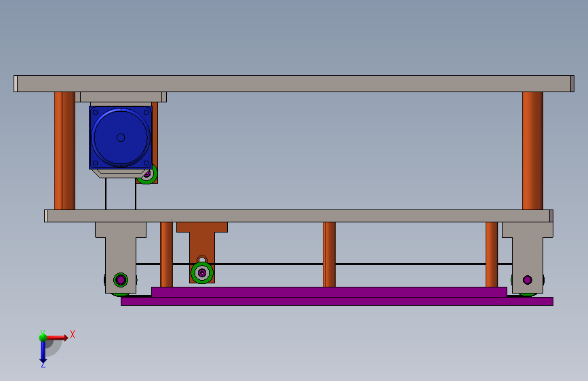
Task: Select the tall orange column at right
Action: 532,151
